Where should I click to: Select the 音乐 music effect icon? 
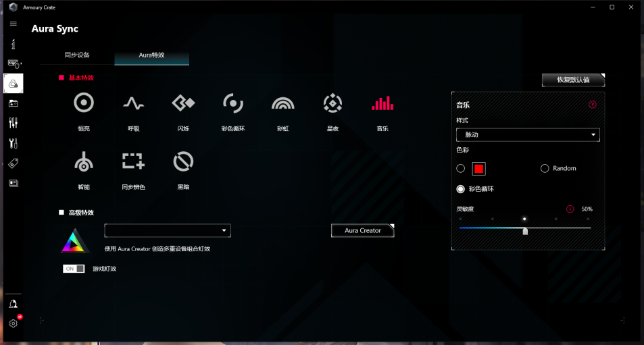(x=382, y=103)
